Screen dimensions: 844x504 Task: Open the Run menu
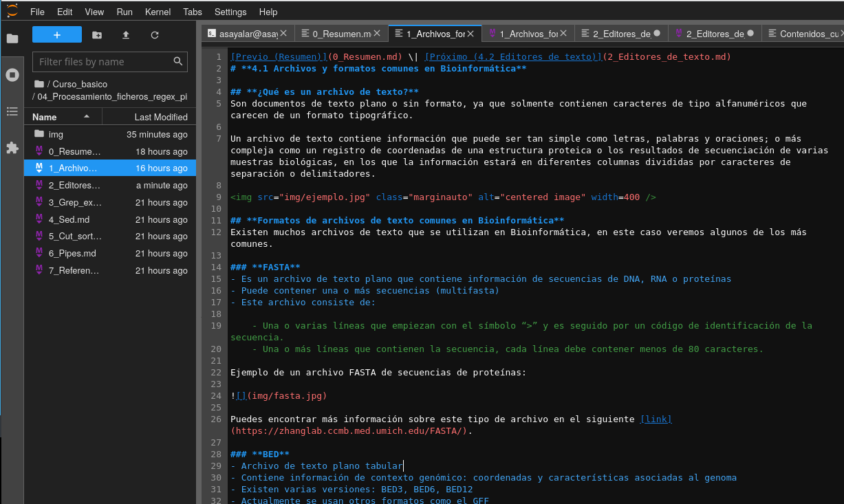(125, 12)
